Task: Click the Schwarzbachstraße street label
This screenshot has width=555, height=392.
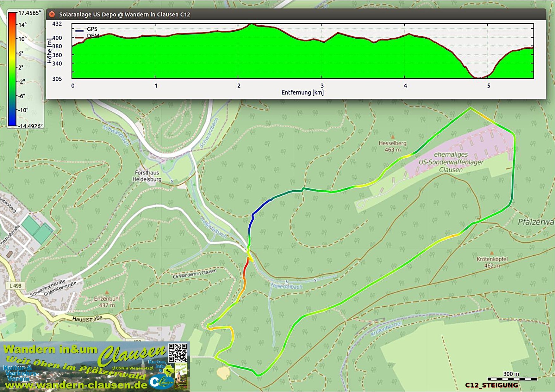Action: pyautogui.click(x=47, y=288)
